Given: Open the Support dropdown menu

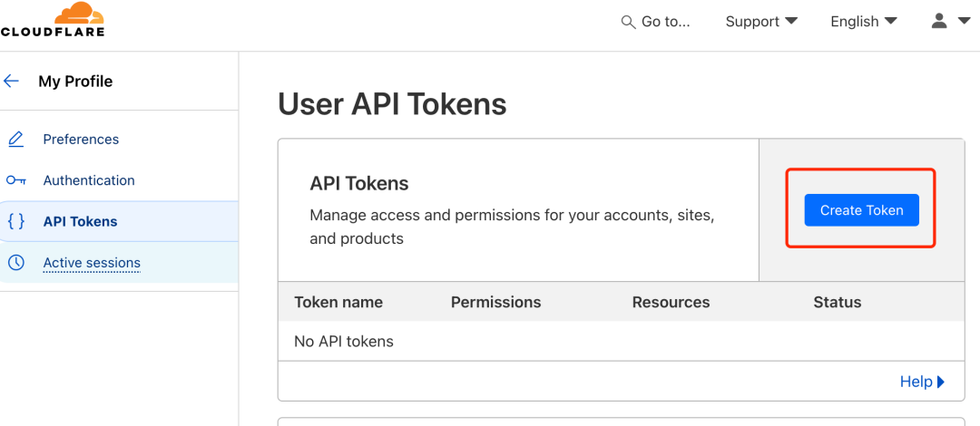Looking at the screenshot, I should pyautogui.click(x=761, y=22).
